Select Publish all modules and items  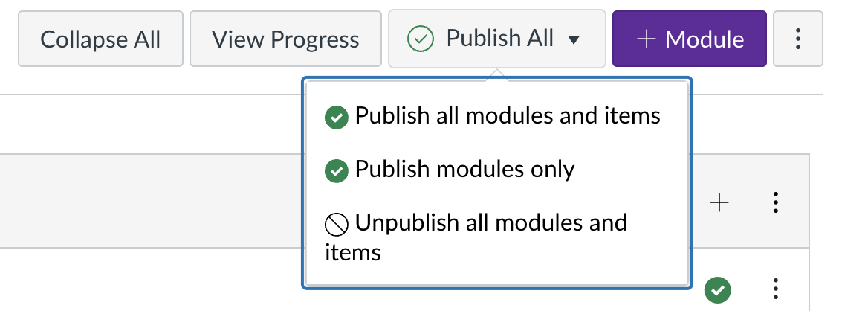[493, 116]
